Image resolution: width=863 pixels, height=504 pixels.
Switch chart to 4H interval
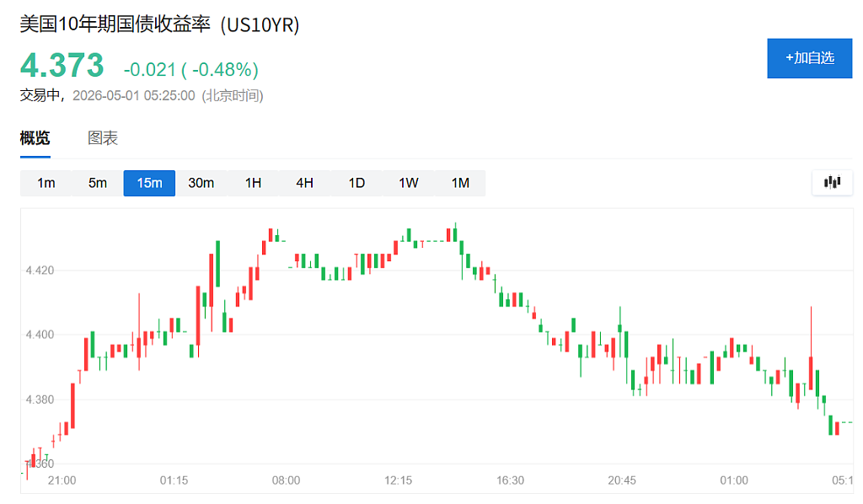(304, 183)
